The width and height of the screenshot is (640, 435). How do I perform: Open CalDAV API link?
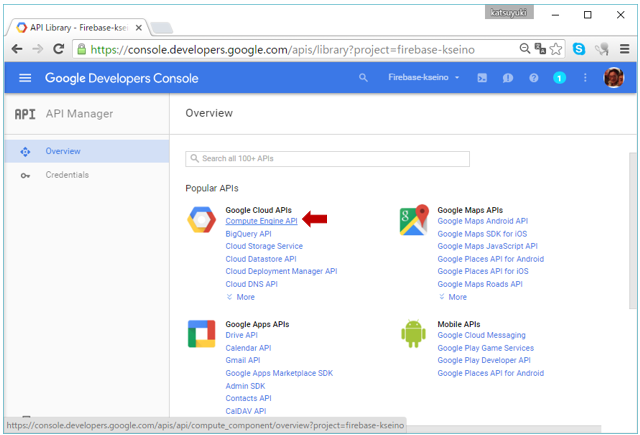246,411
